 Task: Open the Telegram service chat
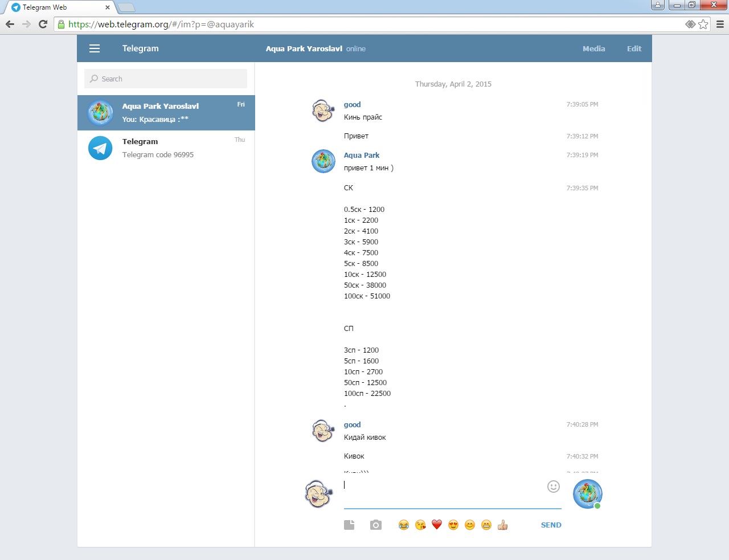tap(166, 148)
